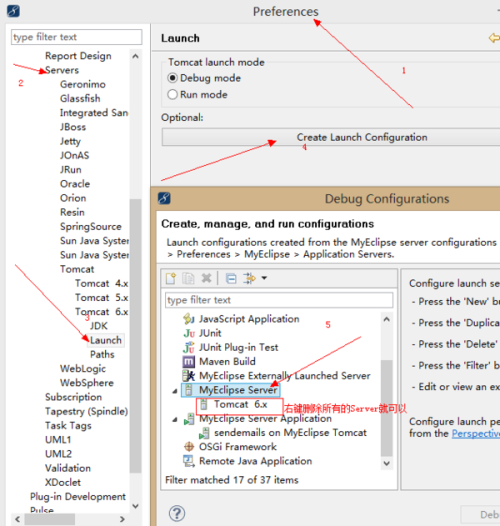Select Report Design in the tree

[x=78, y=56]
